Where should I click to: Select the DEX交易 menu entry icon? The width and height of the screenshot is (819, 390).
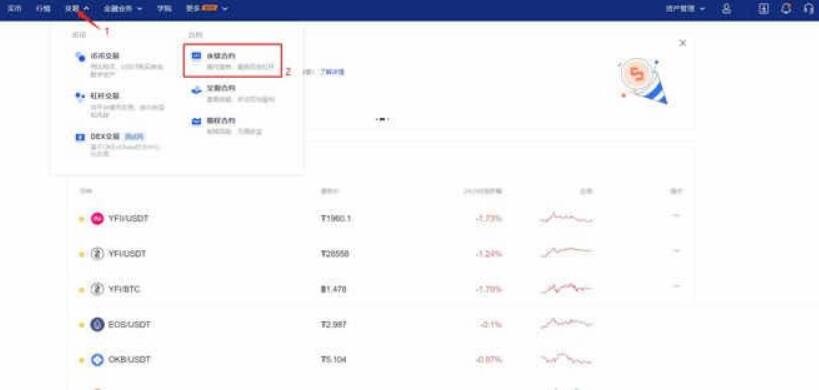[x=80, y=137]
